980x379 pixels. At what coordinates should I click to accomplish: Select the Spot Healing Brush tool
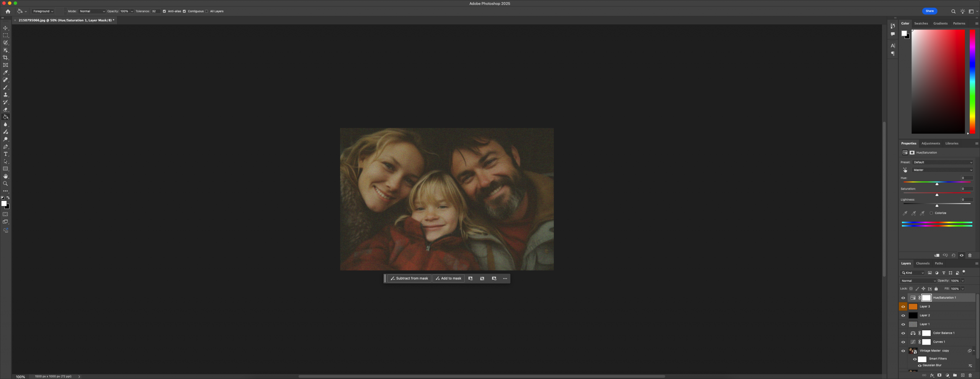coord(5,80)
